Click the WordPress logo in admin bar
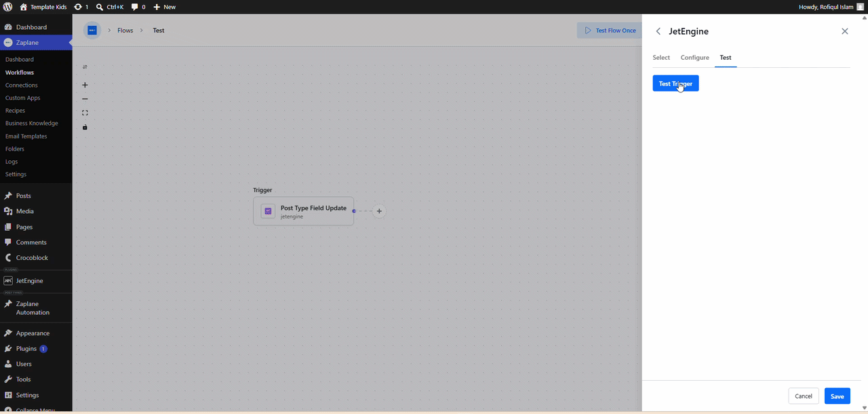Screen dimensions: 868x414 [x=7, y=7]
